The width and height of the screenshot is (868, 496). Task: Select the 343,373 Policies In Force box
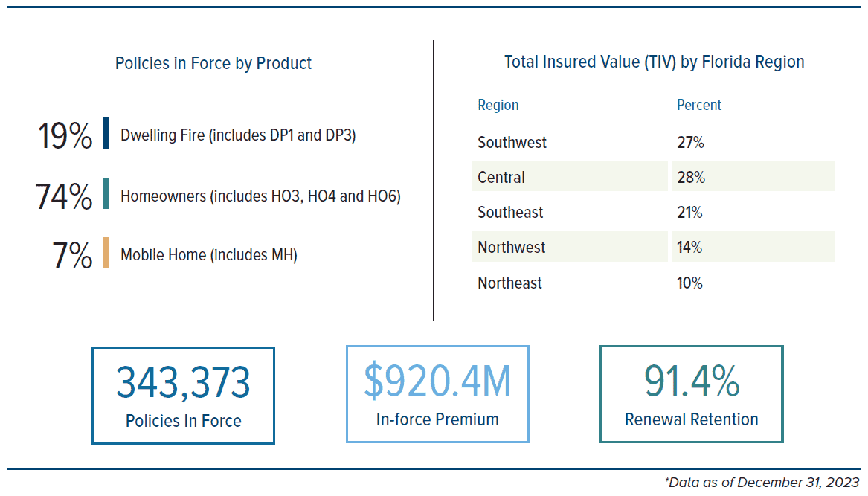(x=183, y=396)
